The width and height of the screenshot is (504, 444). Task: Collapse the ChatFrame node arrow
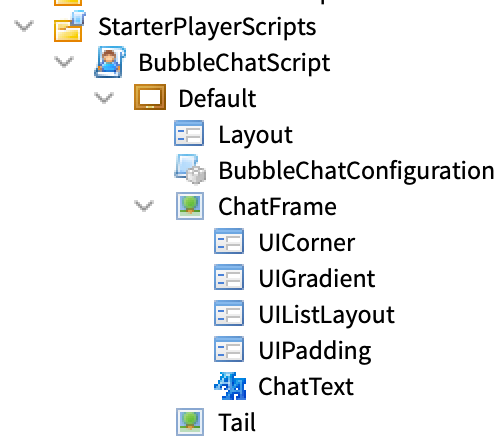coord(144,206)
